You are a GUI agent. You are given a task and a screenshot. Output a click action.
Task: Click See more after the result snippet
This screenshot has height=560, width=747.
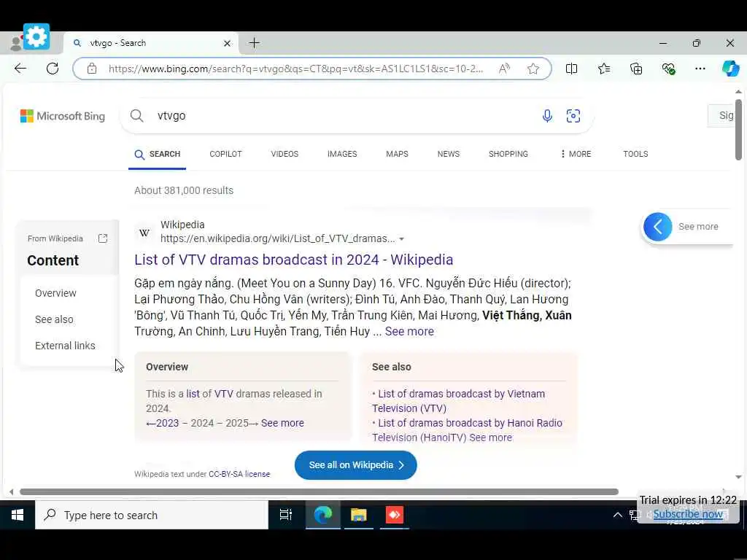(409, 332)
